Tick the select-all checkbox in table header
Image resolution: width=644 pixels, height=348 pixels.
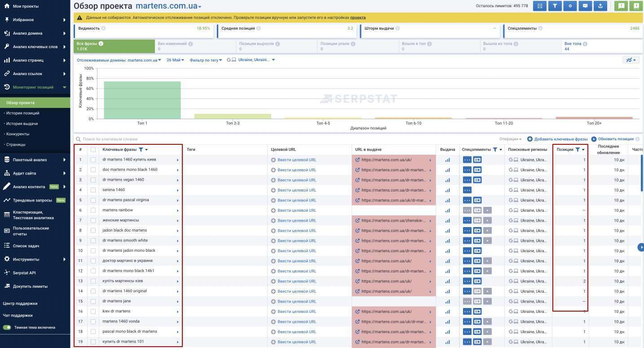93,150
